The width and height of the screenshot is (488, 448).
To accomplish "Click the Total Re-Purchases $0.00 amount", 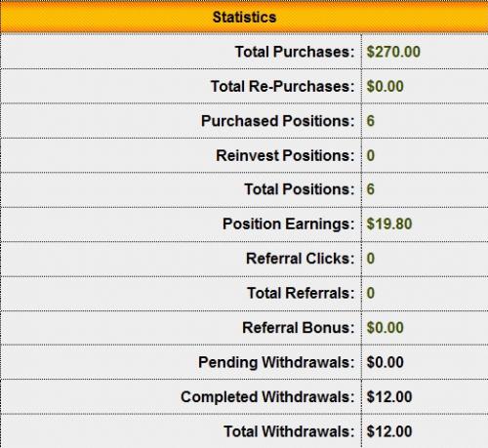I will [385, 86].
